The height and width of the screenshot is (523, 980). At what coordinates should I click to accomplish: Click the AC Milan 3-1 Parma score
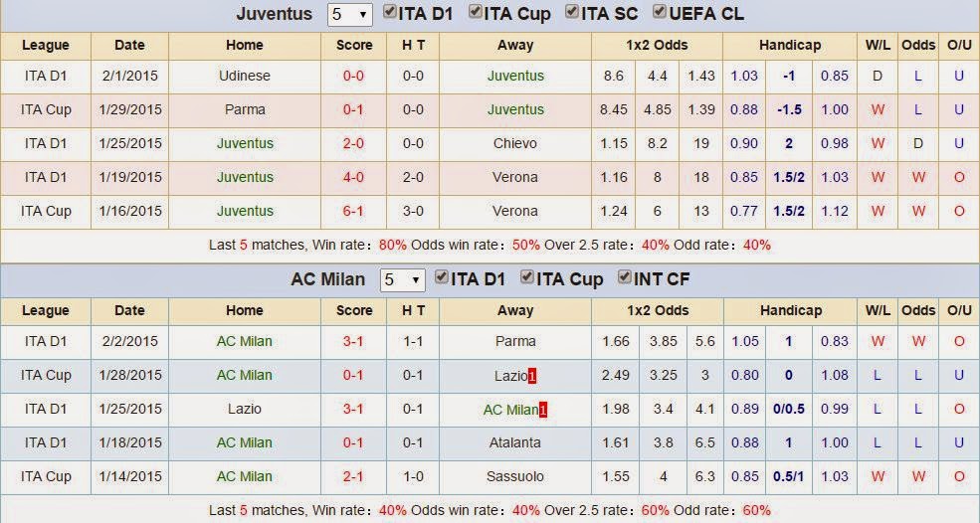pyautogui.click(x=353, y=342)
